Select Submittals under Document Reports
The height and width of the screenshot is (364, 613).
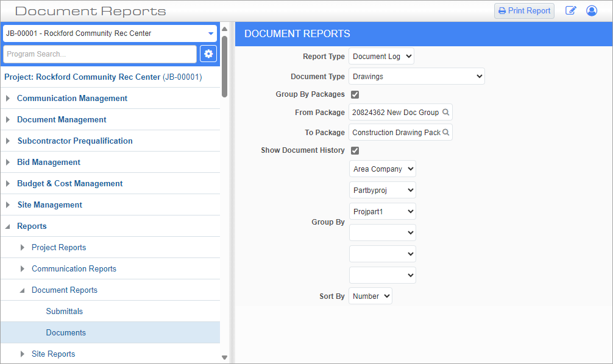64,311
